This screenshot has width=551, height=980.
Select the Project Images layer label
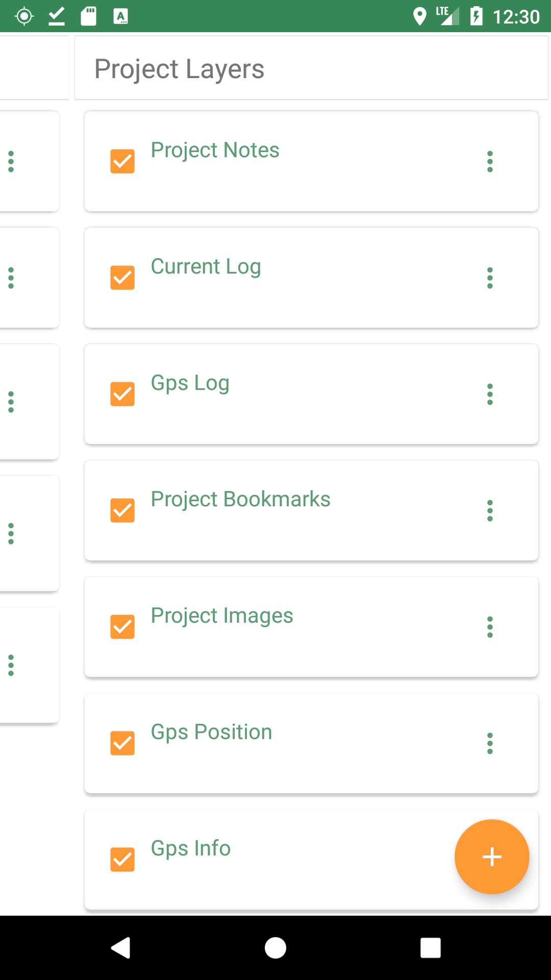pyautogui.click(x=222, y=616)
